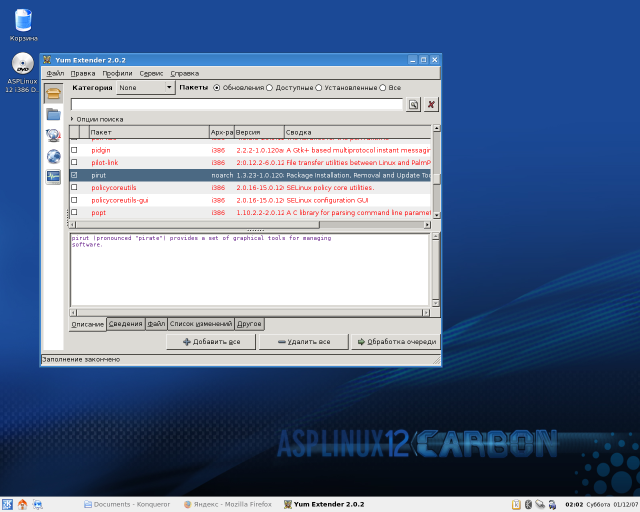Image resolution: width=640 pixels, height=512 pixels.
Task: Click the Удалить все button
Action: (x=304, y=342)
